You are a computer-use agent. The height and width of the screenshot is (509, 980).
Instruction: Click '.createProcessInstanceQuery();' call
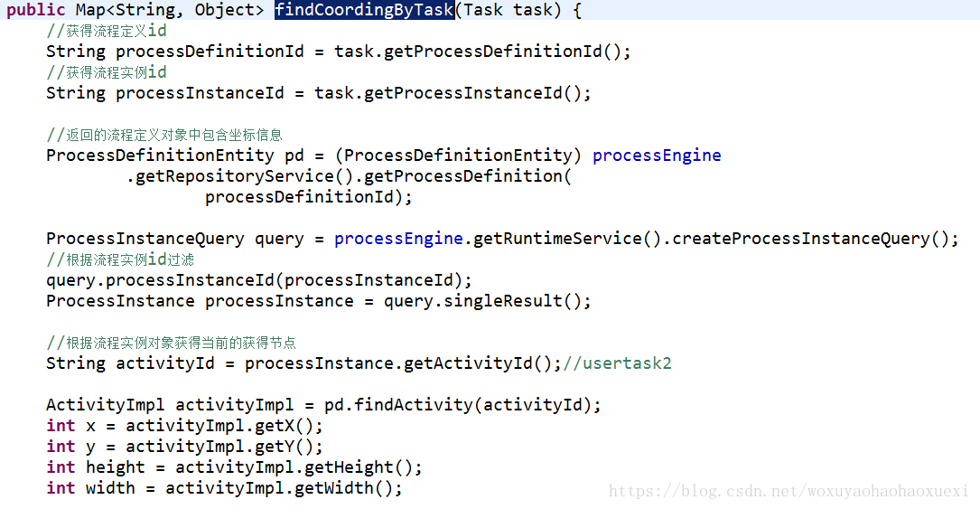[810, 239]
